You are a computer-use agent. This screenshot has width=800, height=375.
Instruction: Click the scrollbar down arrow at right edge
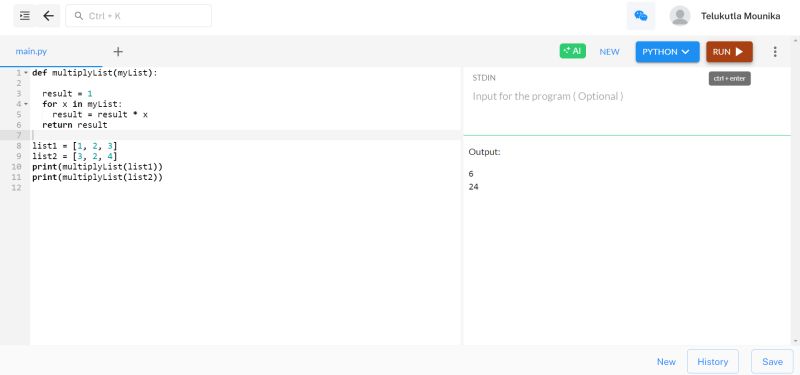click(795, 340)
